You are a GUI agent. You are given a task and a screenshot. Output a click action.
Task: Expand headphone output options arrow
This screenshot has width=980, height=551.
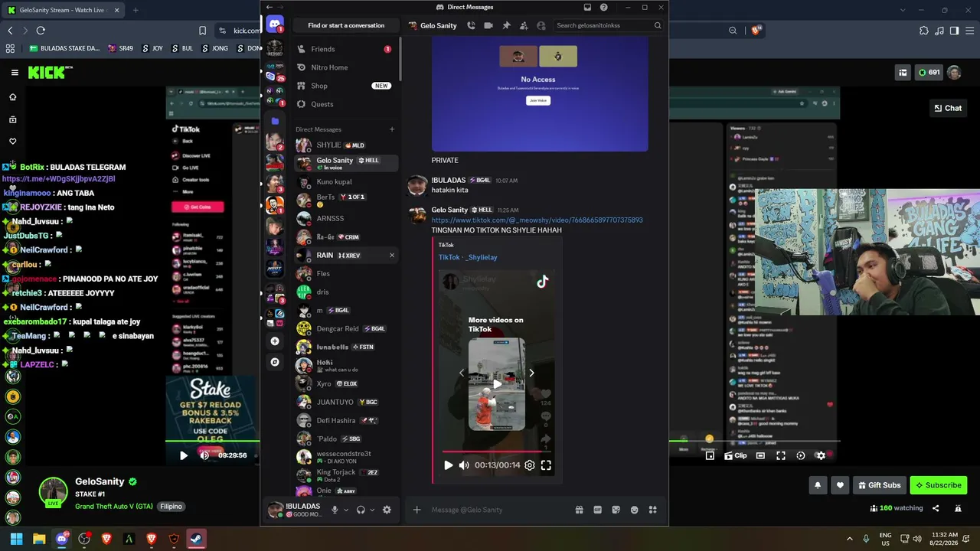point(372,510)
